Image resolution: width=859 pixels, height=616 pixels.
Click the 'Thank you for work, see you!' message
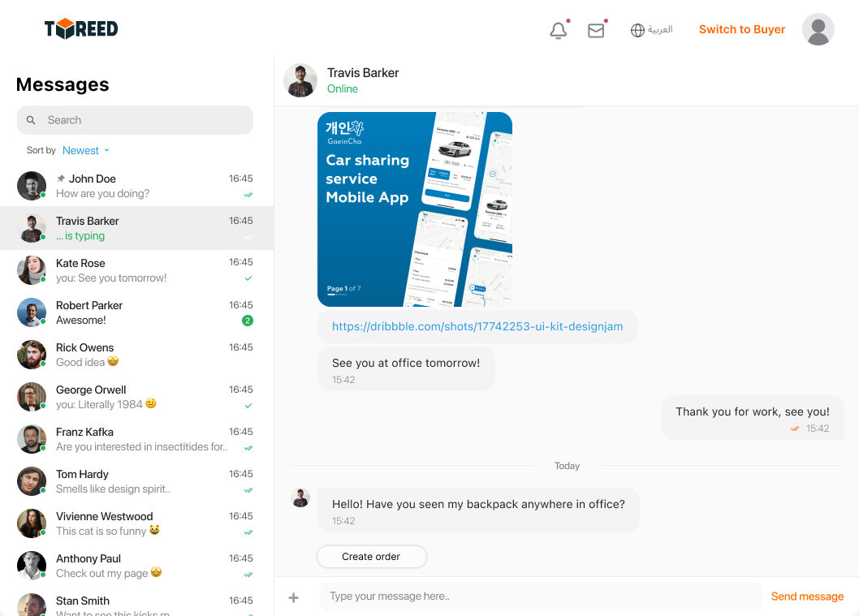click(752, 417)
